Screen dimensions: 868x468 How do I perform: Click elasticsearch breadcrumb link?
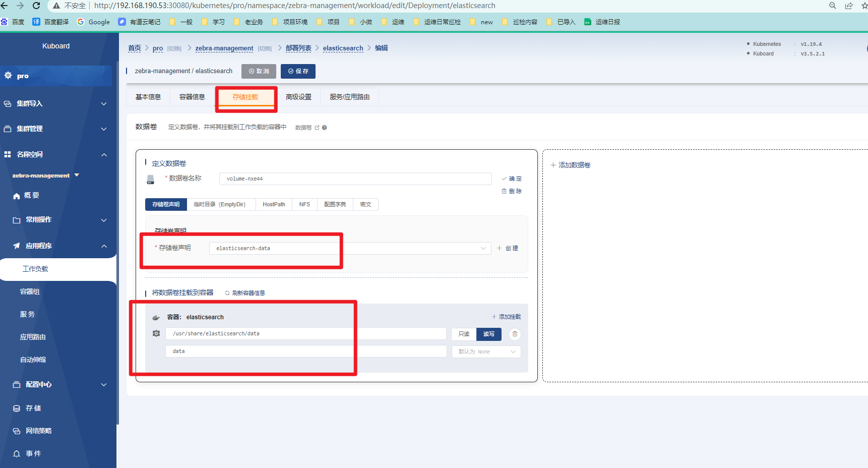343,48
